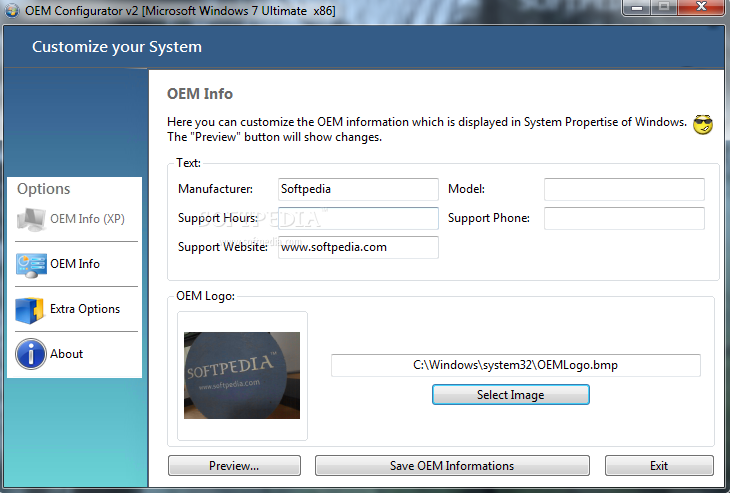Minimize the OEM Configurator window

[x=637, y=7]
